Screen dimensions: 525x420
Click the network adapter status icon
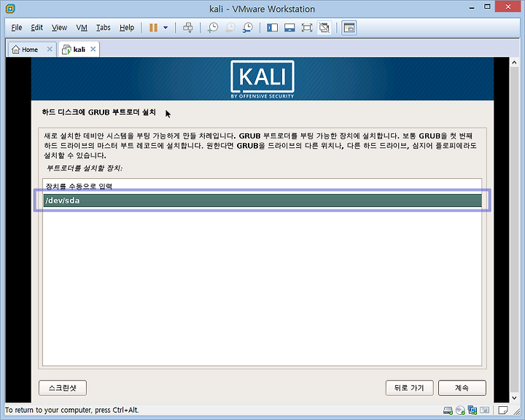tap(472, 411)
